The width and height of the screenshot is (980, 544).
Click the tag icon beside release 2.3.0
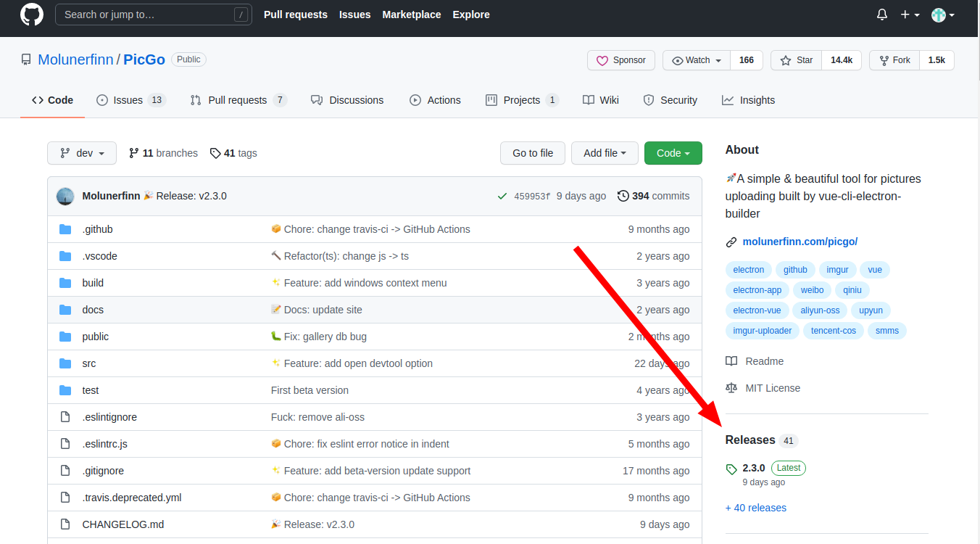pos(731,469)
